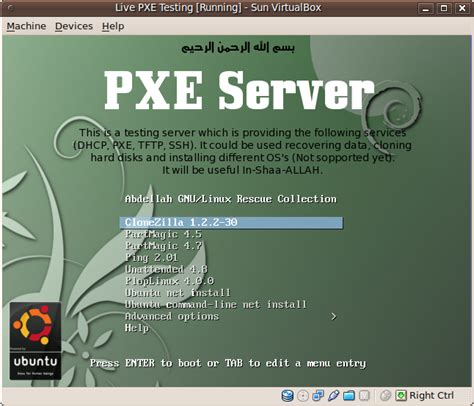Open the Machine menu
The image size is (474, 406).
tap(26, 26)
